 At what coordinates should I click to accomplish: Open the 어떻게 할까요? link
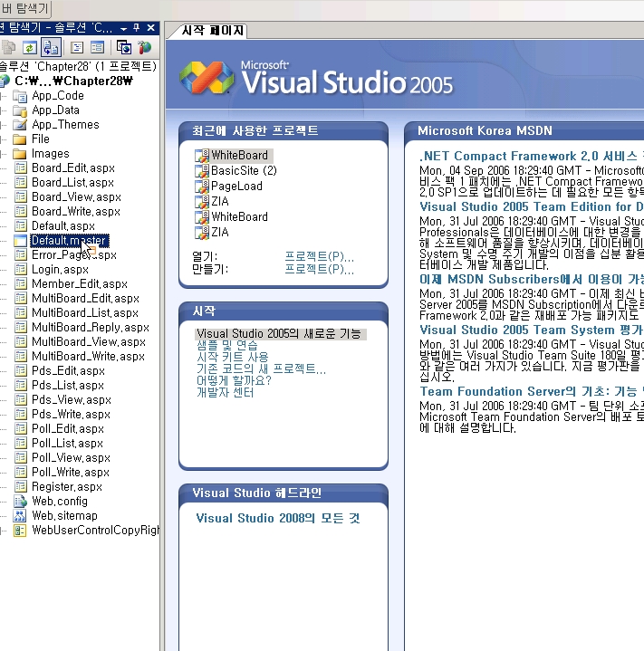[234, 380]
